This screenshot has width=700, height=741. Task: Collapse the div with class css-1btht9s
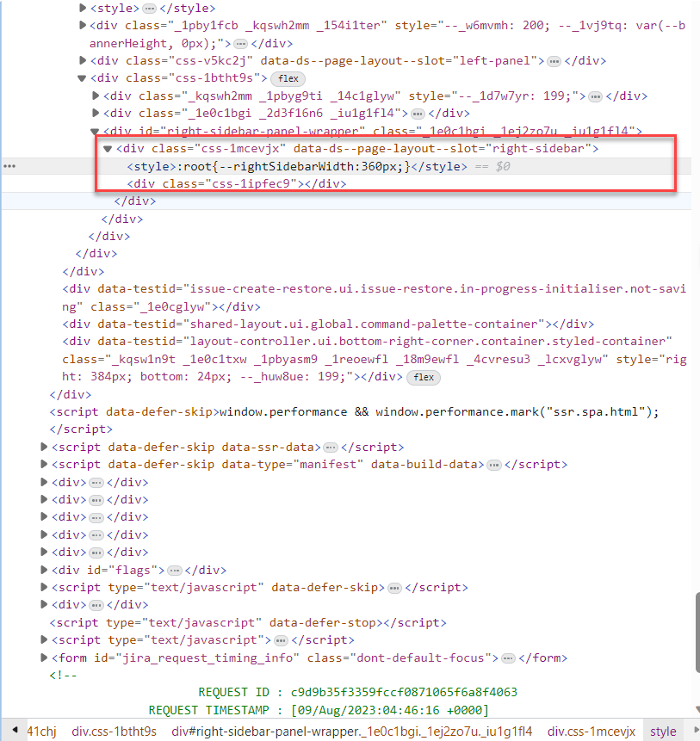[x=82, y=78]
